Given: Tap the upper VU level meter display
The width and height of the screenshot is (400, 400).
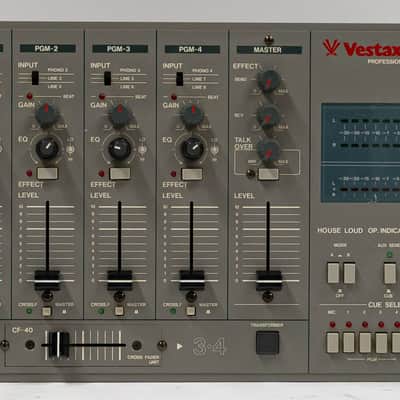Looking at the screenshot, I should [361, 133].
